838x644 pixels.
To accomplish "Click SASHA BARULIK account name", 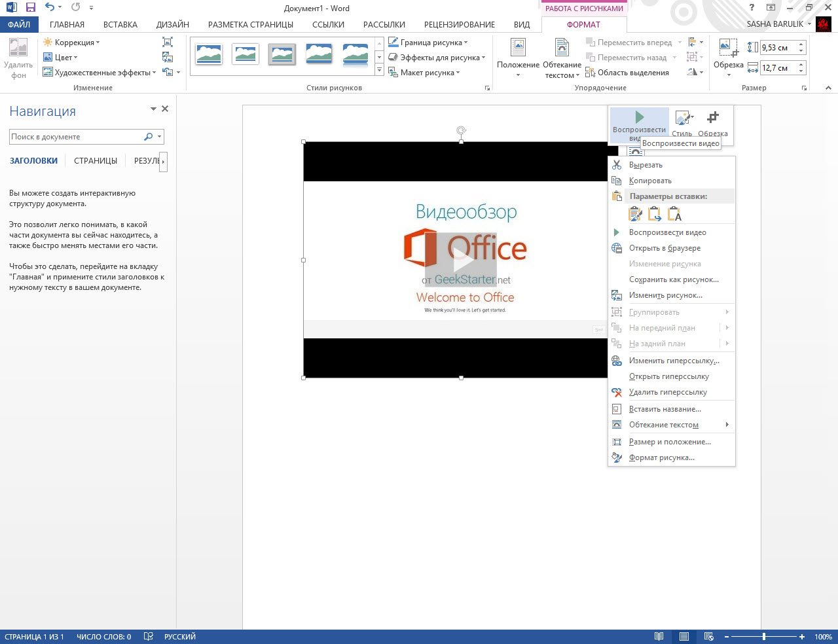I will [775, 24].
